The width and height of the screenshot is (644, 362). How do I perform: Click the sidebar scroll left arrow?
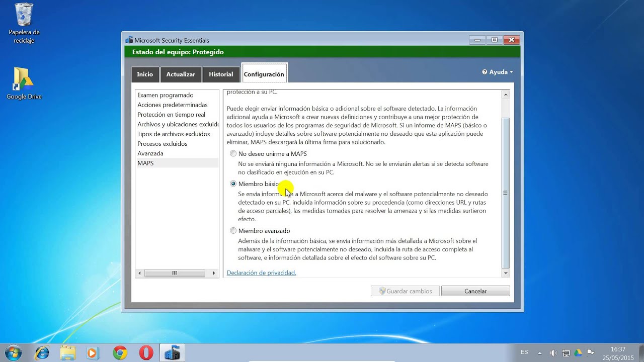point(140,273)
